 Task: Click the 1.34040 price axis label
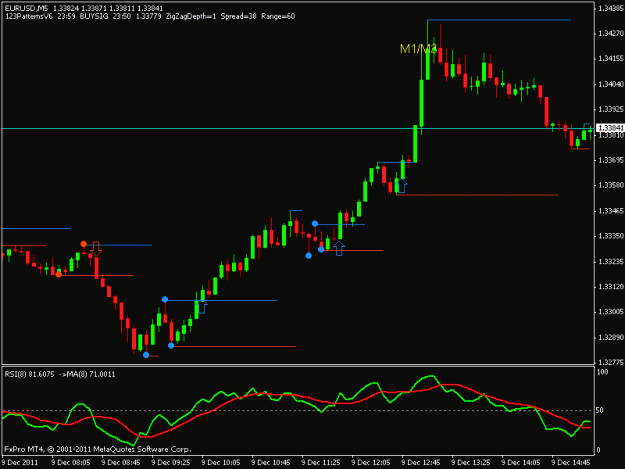coord(611,84)
